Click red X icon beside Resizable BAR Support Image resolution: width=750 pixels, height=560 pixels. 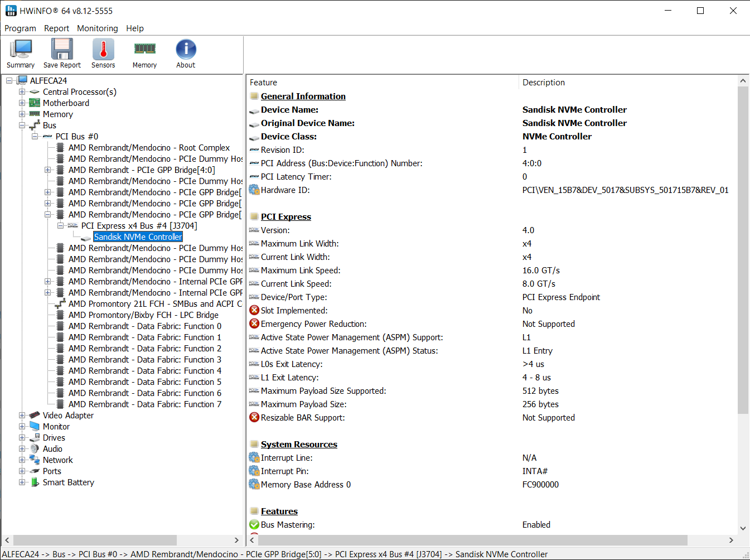pos(254,417)
